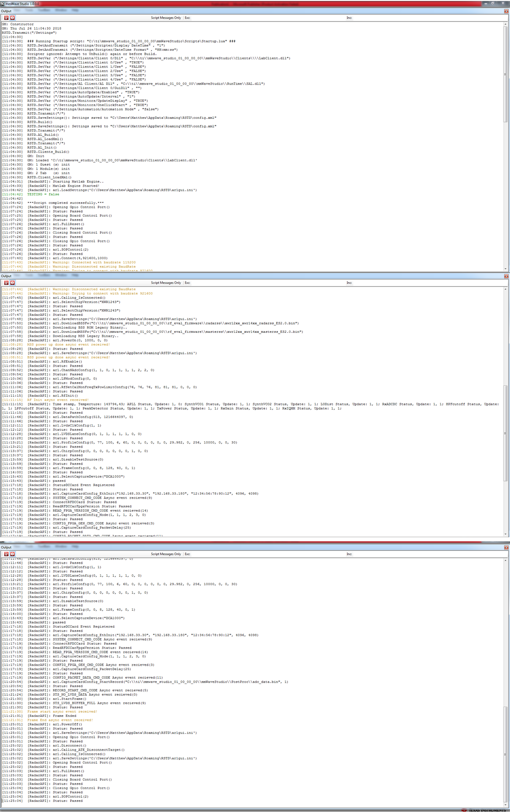
Task: Click the second red toolbar icon in the middle Output panel
Action: [x=12, y=283]
